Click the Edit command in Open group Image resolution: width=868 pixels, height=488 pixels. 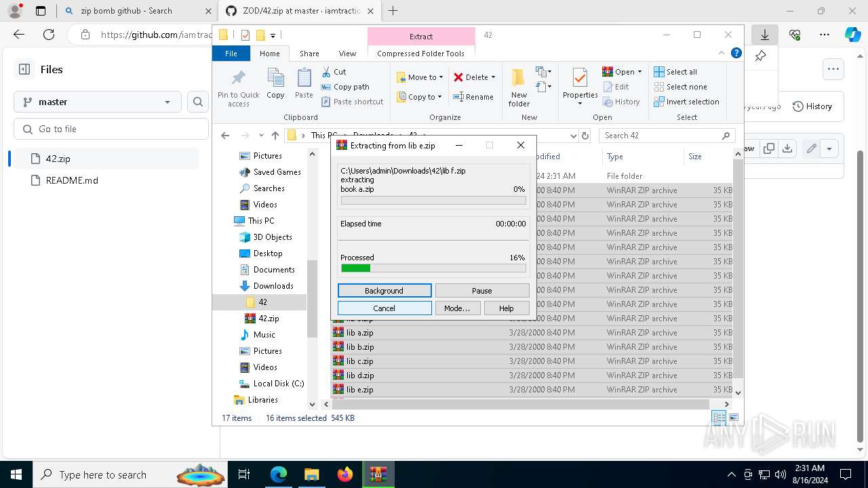pos(616,87)
